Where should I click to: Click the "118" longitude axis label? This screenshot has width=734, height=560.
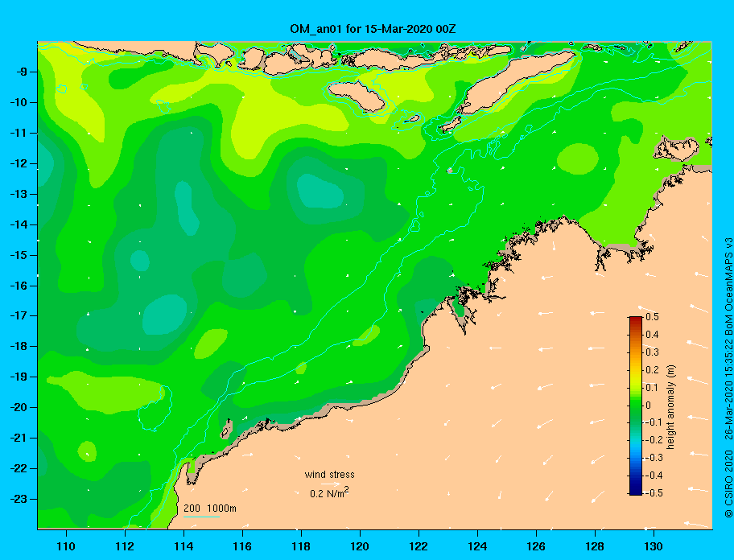[x=301, y=546]
